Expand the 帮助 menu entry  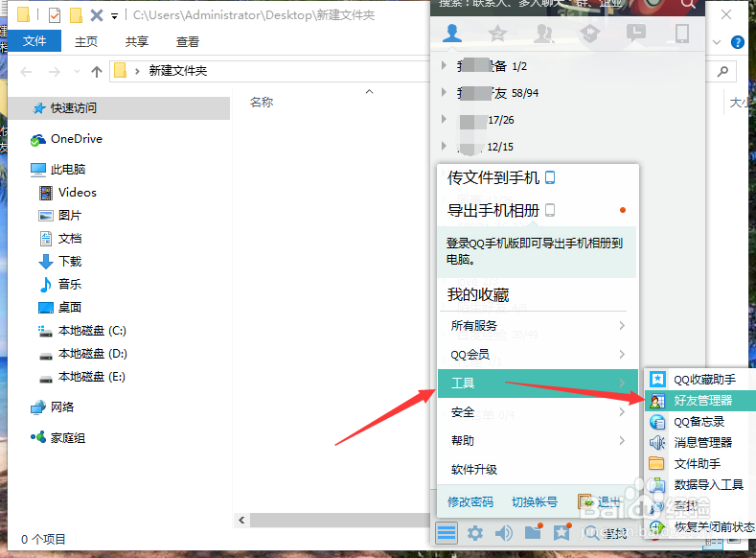click(538, 440)
